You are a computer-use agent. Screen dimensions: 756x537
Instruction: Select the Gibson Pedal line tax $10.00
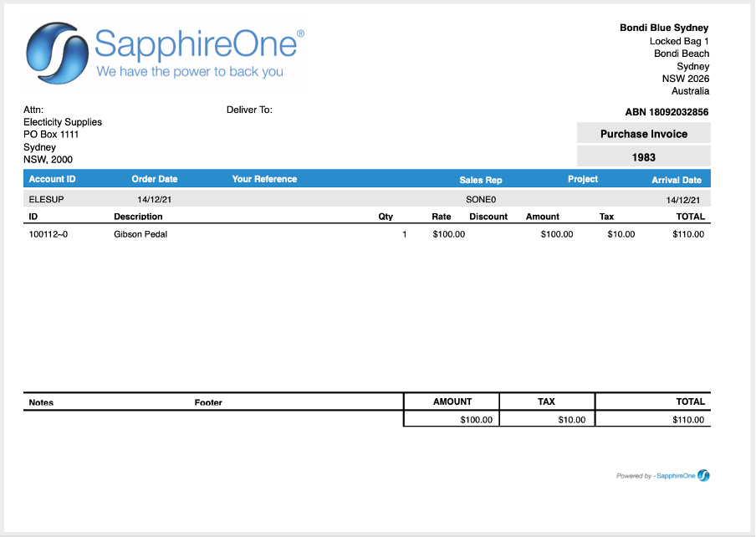(x=621, y=234)
